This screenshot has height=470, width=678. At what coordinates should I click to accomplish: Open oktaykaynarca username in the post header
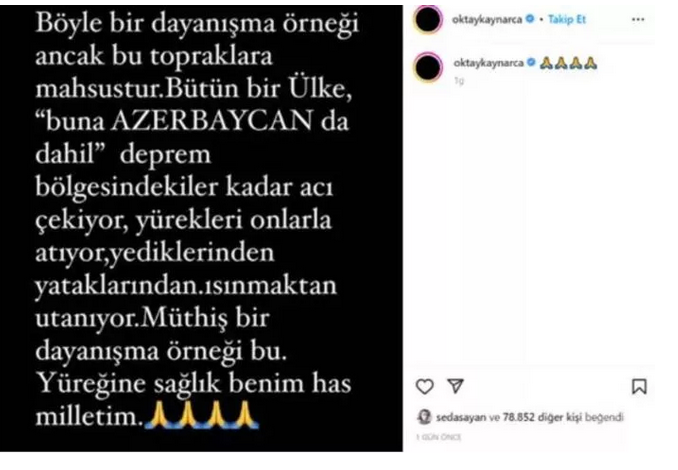487,19
